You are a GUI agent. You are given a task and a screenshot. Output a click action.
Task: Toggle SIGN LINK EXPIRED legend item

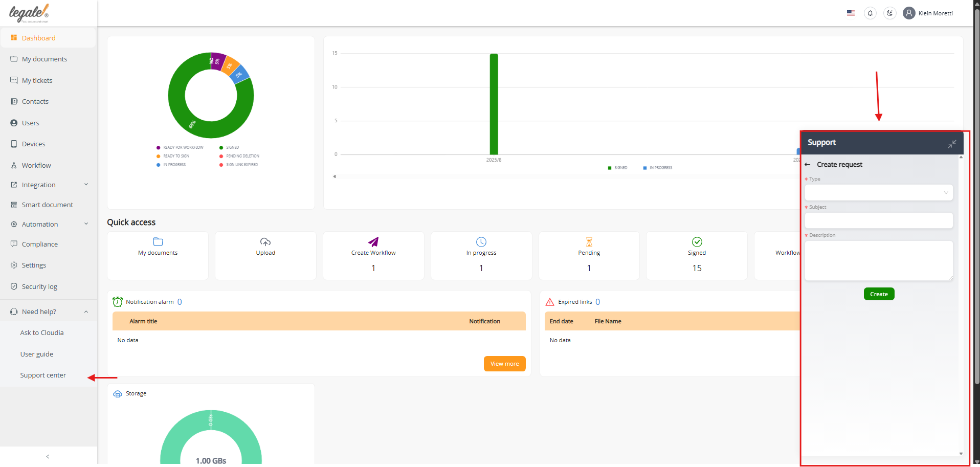[x=239, y=165]
